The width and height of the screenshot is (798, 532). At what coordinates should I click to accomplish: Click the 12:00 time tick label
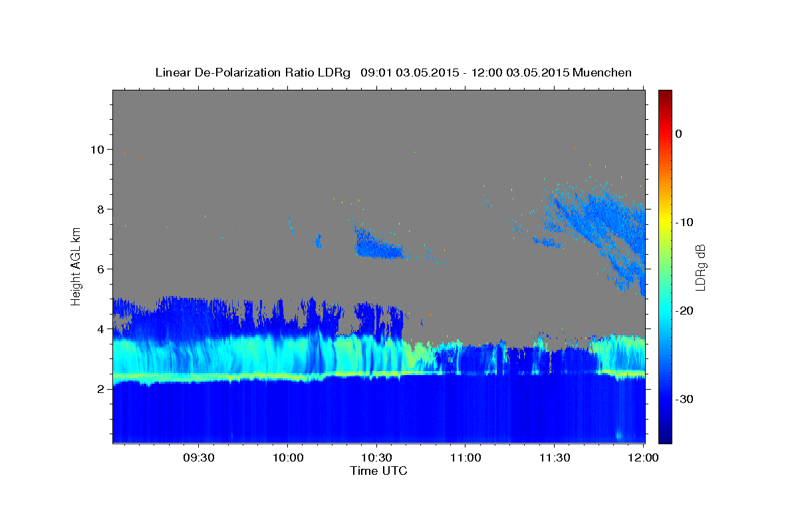643,458
